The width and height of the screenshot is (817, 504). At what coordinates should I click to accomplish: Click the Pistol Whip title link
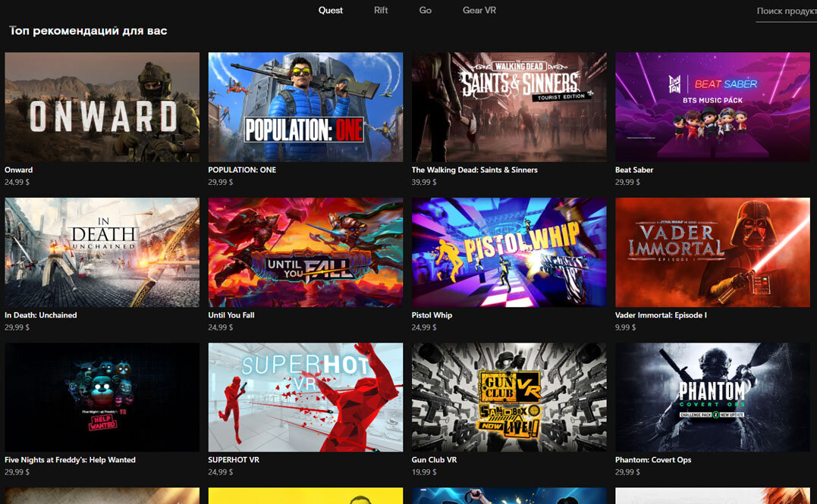pyautogui.click(x=432, y=315)
